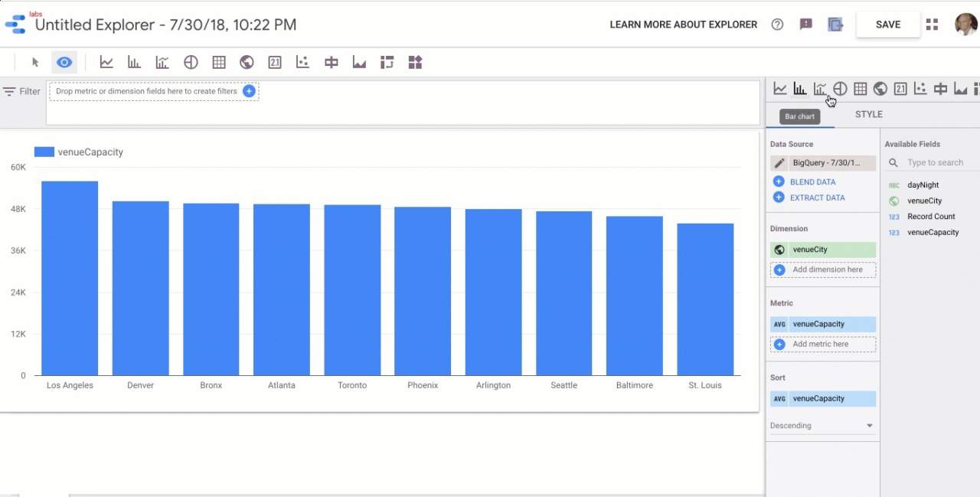Switch to selection arrow mode
This screenshot has width=980, height=497.
(35, 63)
